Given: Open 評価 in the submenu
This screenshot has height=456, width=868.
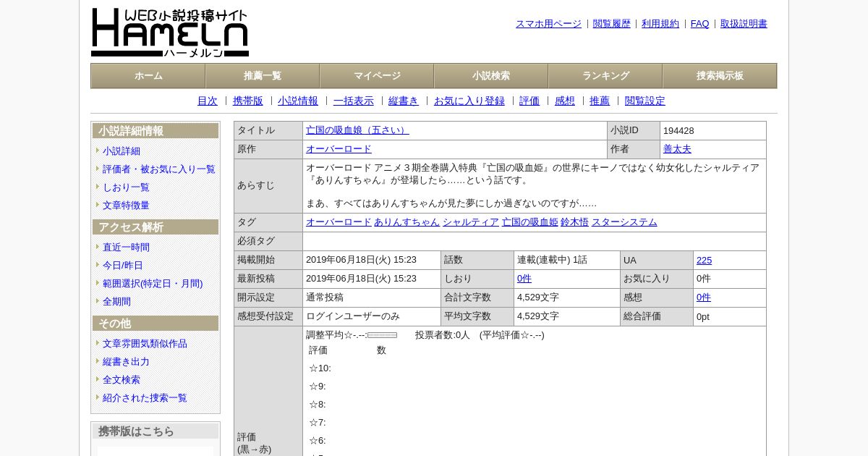Looking at the screenshot, I should [529, 101].
